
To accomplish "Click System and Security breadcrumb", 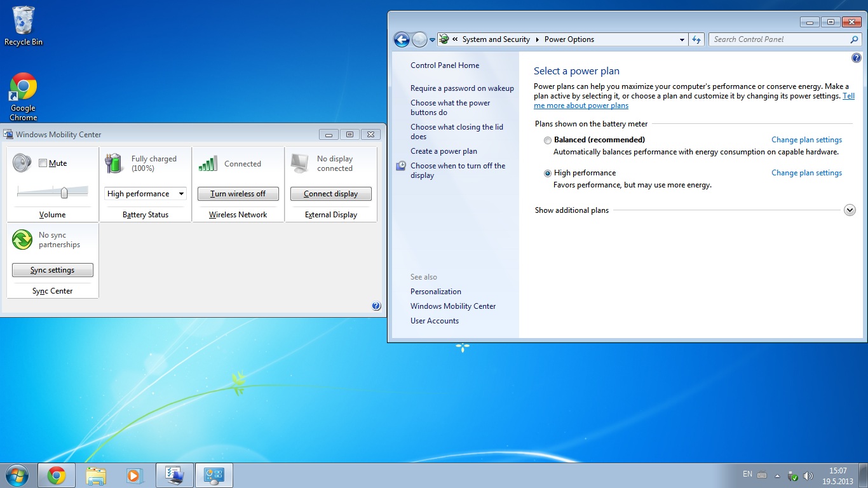I will coord(496,39).
